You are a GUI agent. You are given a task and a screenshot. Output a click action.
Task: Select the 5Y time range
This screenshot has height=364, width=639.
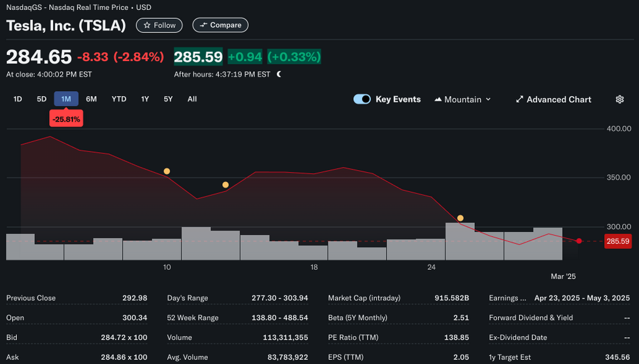click(x=168, y=99)
